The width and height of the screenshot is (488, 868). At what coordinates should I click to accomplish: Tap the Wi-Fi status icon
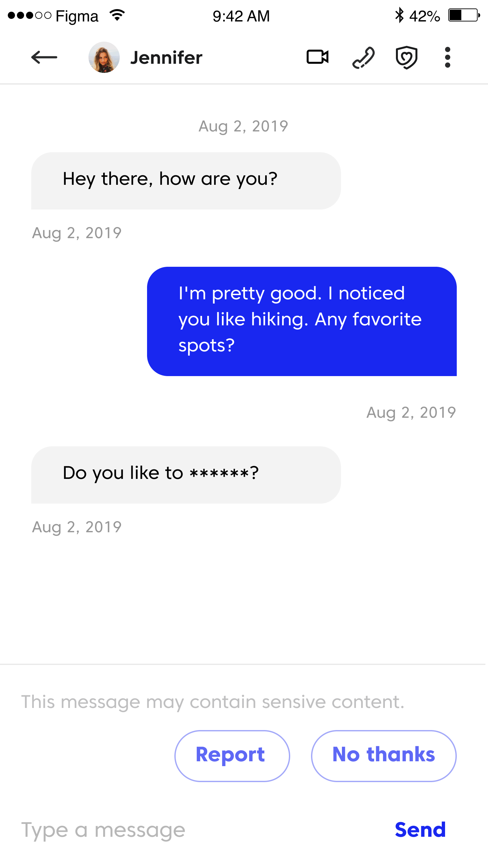[x=117, y=16]
